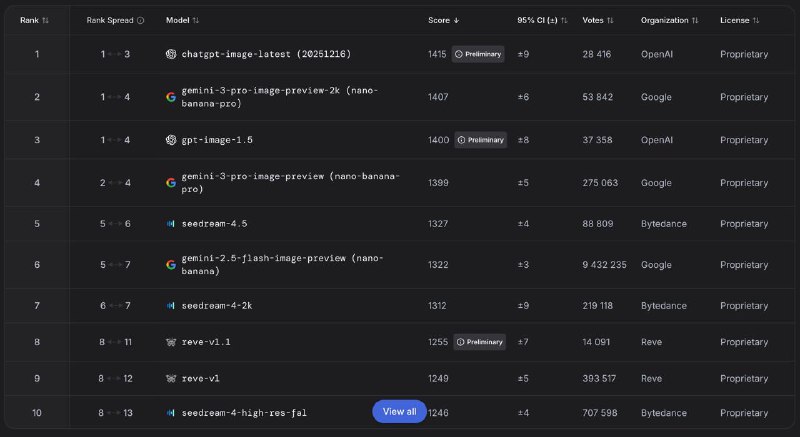This screenshot has width=800, height=437.
Task: Click rank spread 8 to 13 cell
Action: [116, 413]
